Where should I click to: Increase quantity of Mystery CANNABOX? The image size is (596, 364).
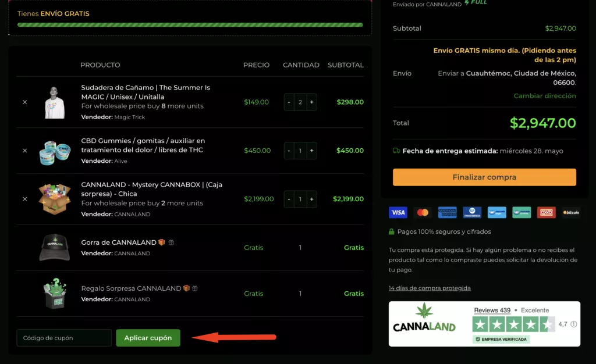tap(312, 199)
